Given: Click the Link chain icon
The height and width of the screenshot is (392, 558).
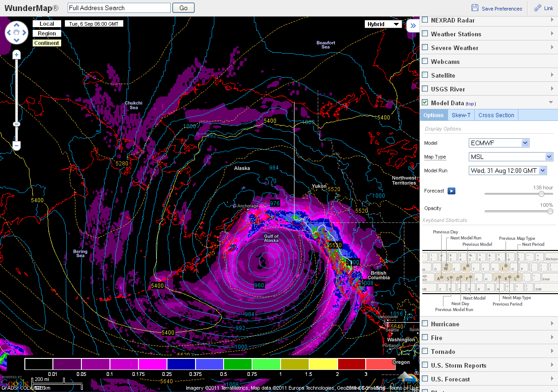Looking at the screenshot, I should 537,8.
